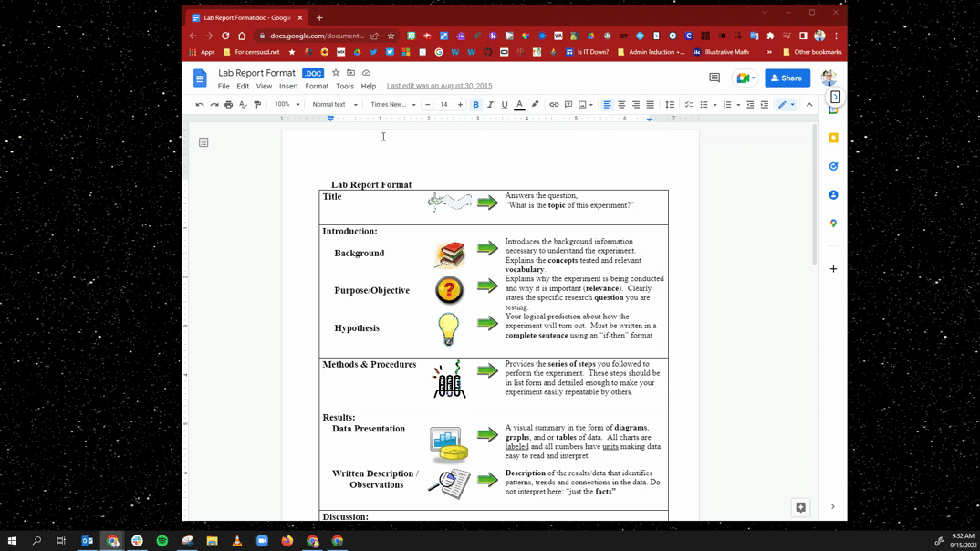The height and width of the screenshot is (551, 980).
Task: Open the Google account avatar
Action: pyautogui.click(x=829, y=78)
